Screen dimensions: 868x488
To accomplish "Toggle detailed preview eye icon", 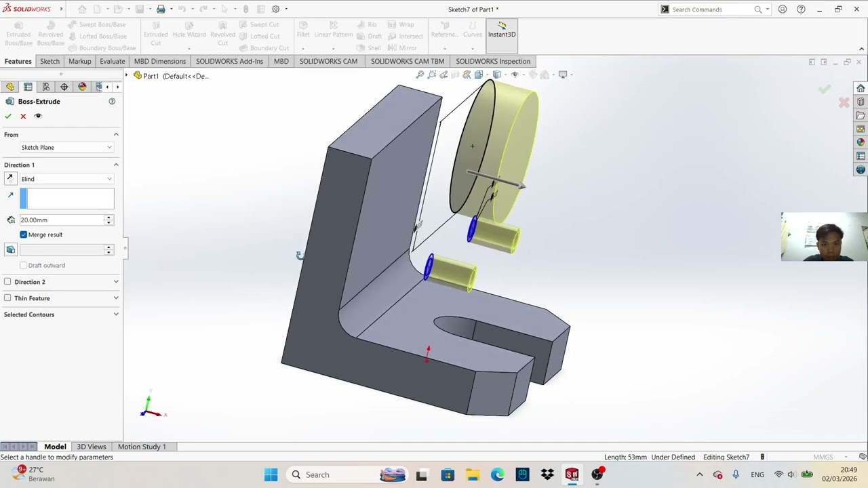I will tap(38, 116).
